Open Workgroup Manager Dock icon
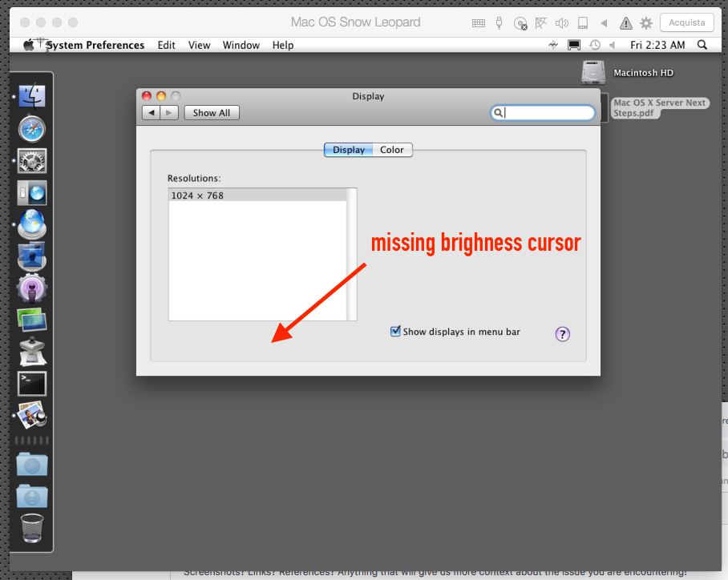Image resolution: width=728 pixels, height=580 pixels. tap(31, 256)
